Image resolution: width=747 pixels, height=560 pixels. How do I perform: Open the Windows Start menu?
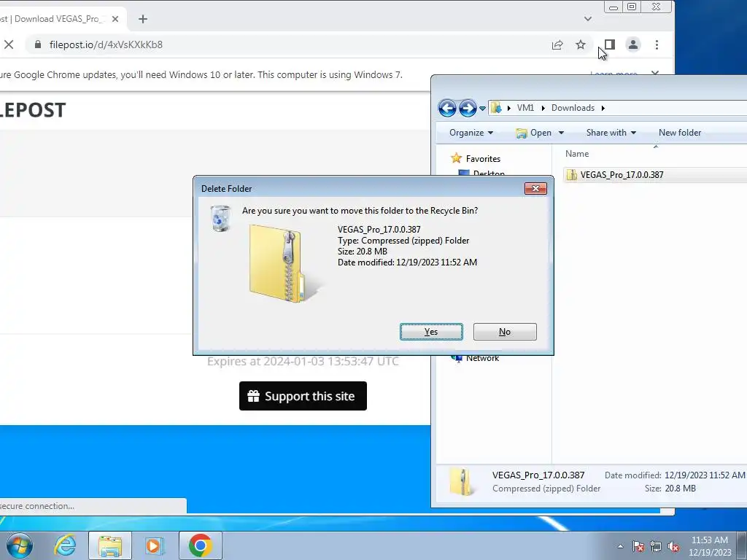[x=20, y=545]
